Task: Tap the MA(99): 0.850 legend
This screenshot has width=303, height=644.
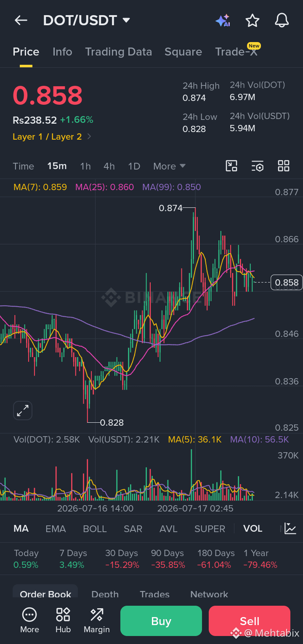Action: click(x=171, y=187)
